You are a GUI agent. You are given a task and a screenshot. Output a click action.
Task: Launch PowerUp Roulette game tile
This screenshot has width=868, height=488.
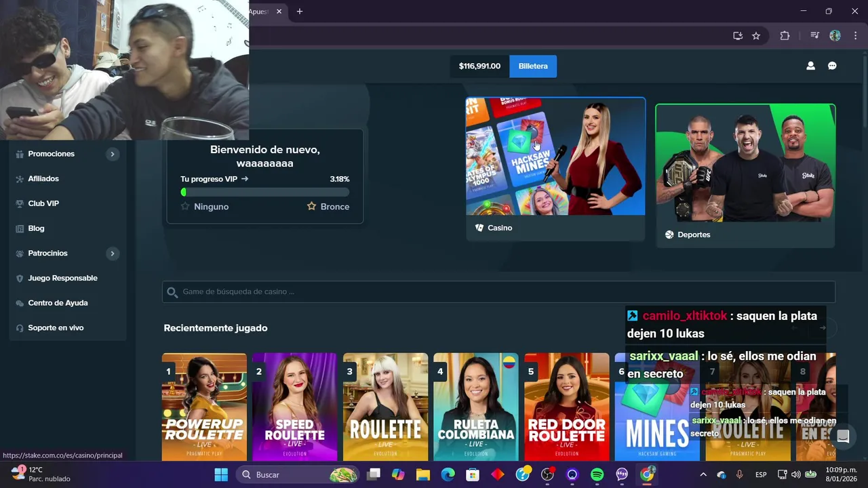coord(204,407)
